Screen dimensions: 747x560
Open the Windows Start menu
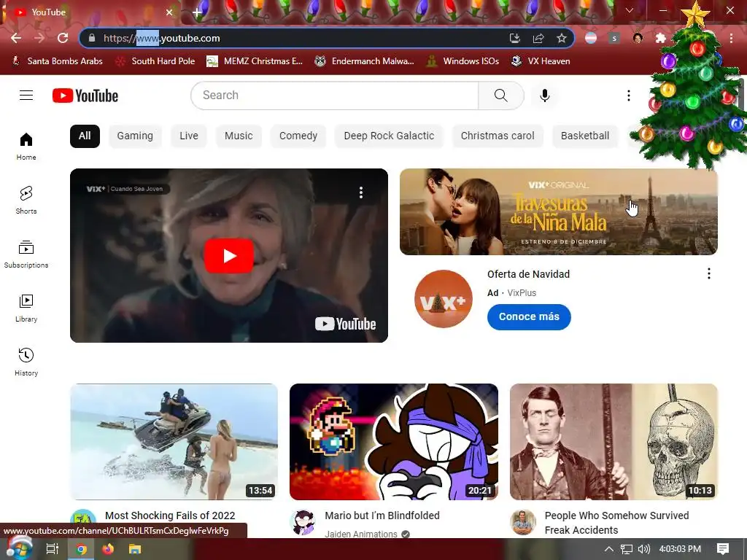pyautogui.click(x=19, y=548)
